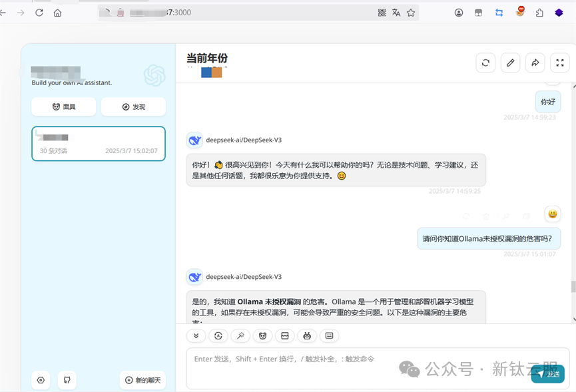Start a 新的聊天 new chat
This screenshot has height=392, width=576.
coord(143,380)
